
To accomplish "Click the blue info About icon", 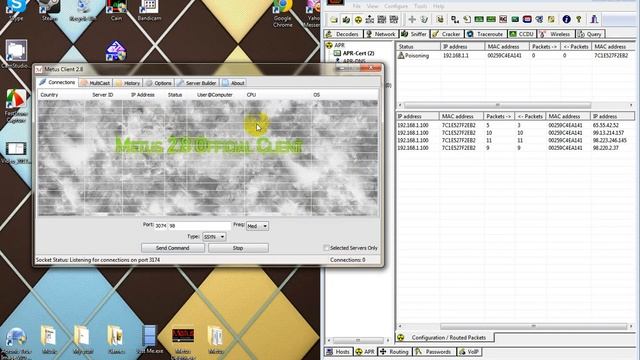I will coord(566,19).
